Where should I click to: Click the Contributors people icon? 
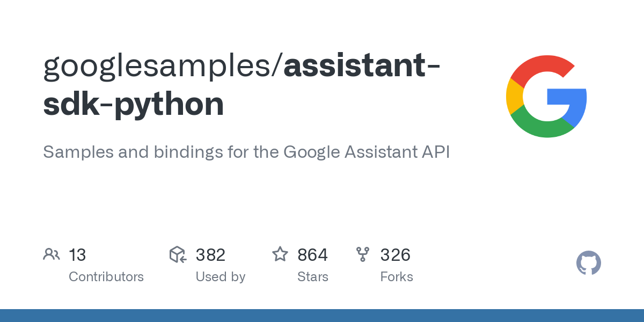tap(51, 254)
